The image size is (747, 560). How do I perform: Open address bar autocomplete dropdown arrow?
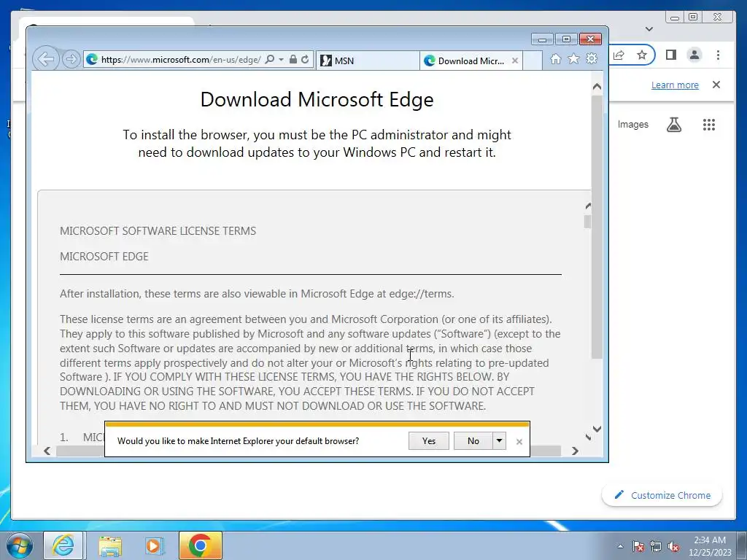pyautogui.click(x=281, y=60)
